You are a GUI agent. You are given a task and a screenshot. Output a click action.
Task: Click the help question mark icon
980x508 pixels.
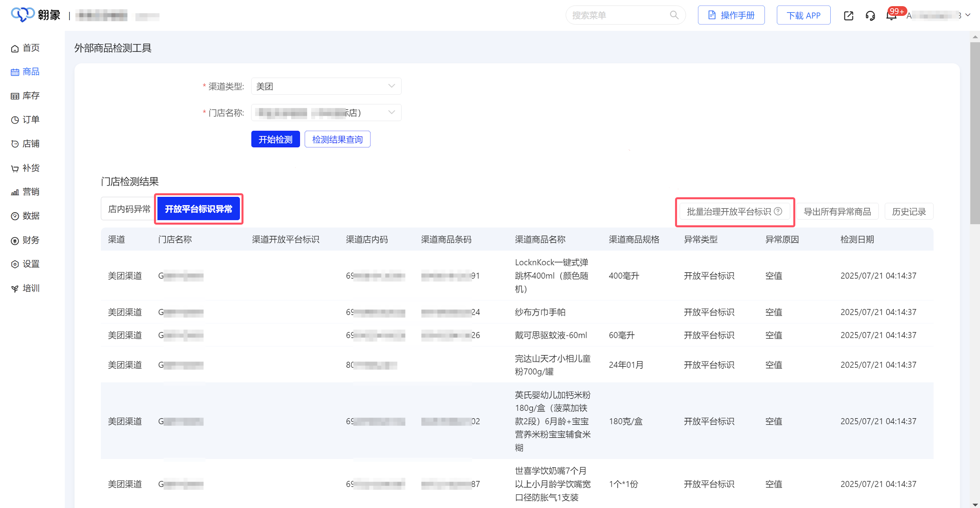778,211
